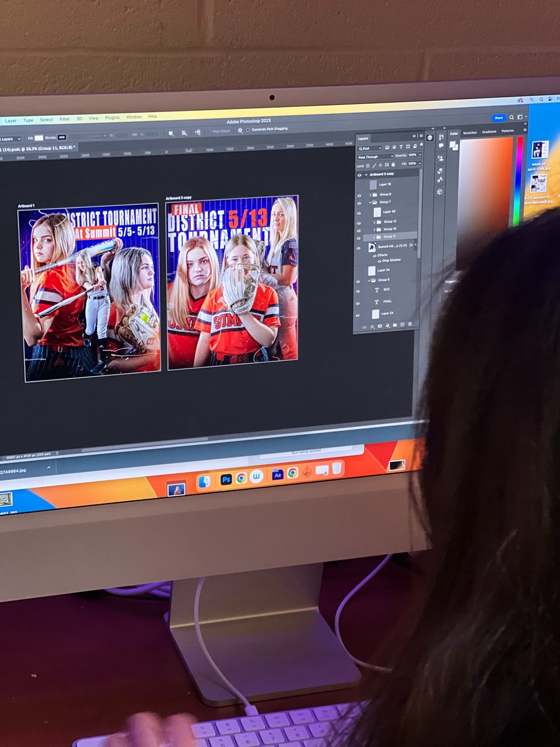Switch to the Patterns tab
This screenshot has width=560, height=747.
click(508, 131)
